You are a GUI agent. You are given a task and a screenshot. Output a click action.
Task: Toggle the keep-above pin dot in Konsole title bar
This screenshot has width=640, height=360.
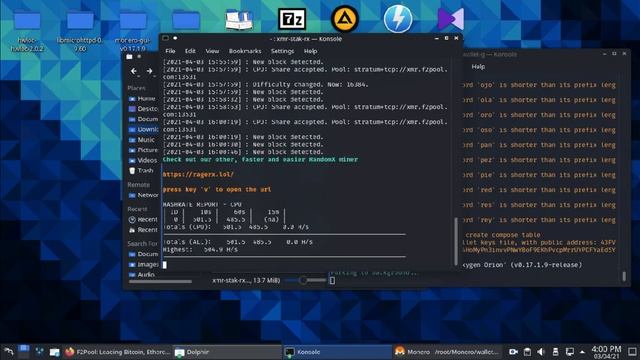click(x=175, y=38)
